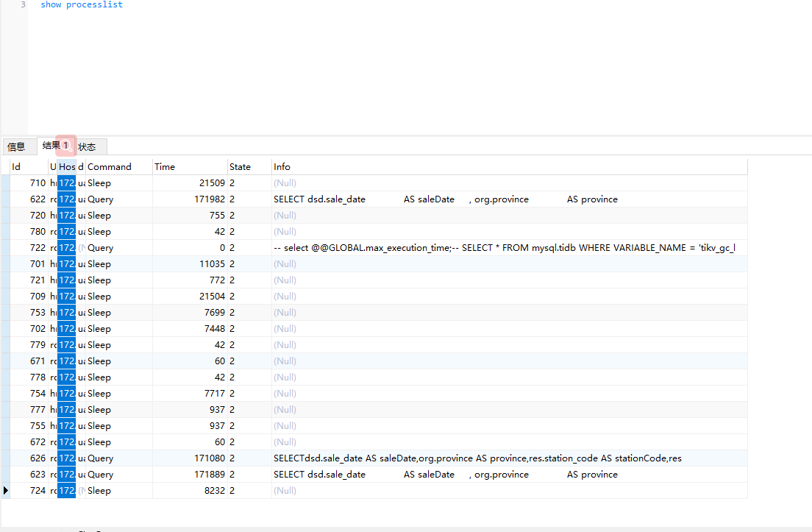Switch to the 信息 tab
The height and width of the screenshot is (532, 812).
[16, 146]
